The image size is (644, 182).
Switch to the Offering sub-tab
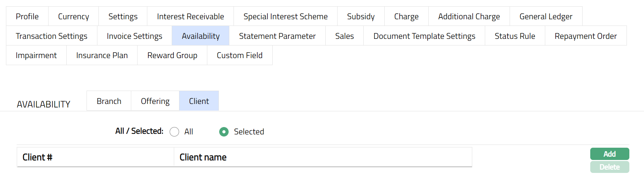[x=155, y=101]
